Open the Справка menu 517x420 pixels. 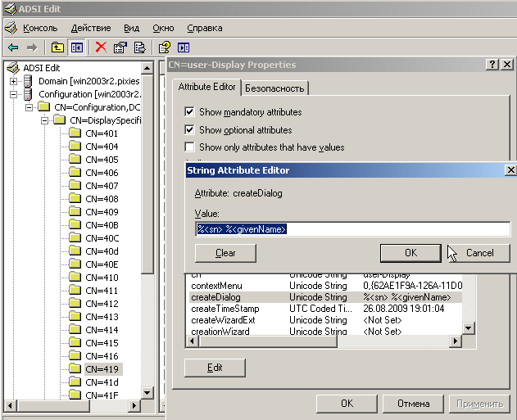[205, 28]
